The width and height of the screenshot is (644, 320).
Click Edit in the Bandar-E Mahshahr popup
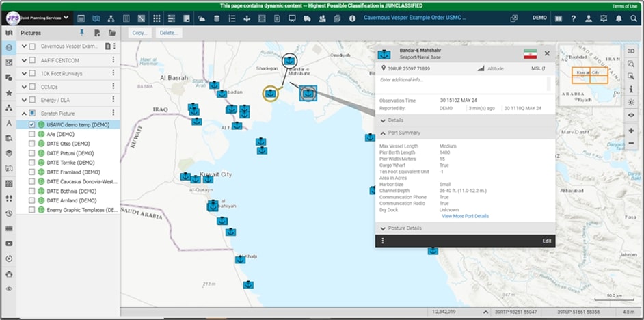click(x=547, y=241)
